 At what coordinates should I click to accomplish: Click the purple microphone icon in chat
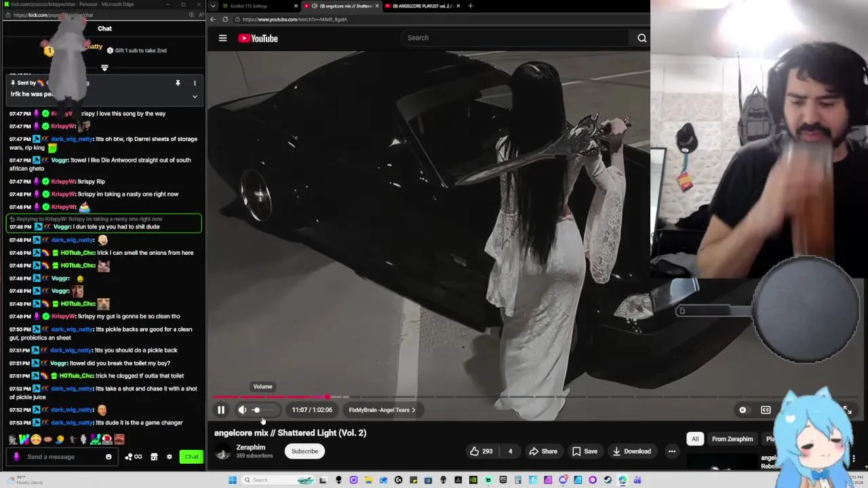coord(17,457)
